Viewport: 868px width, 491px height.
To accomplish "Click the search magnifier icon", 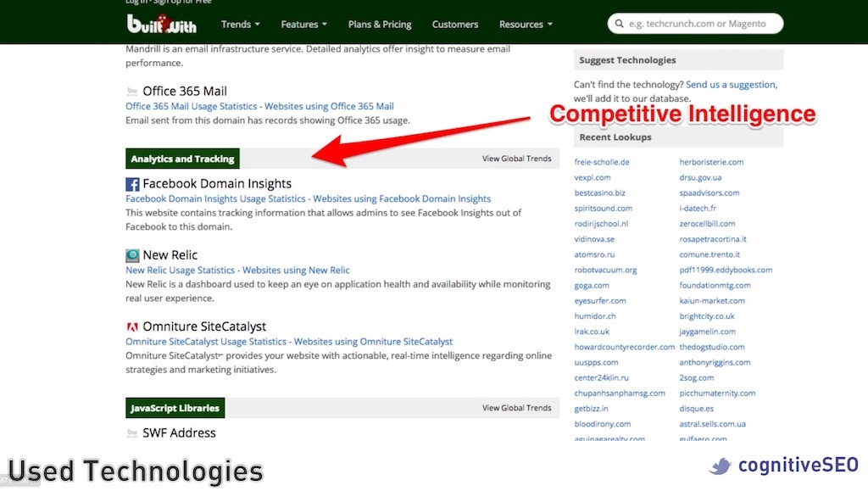I will [x=619, y=24].
